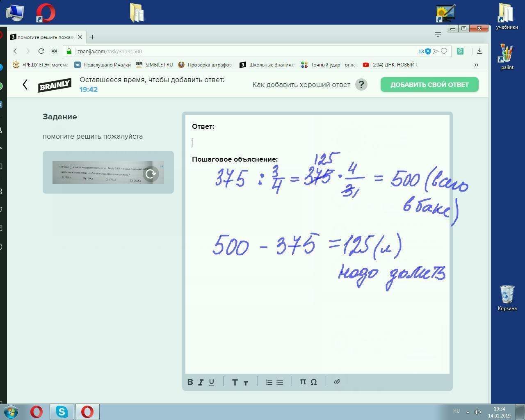Open the Opera desktop shortcut
The image size is (525, 420).
45,13
